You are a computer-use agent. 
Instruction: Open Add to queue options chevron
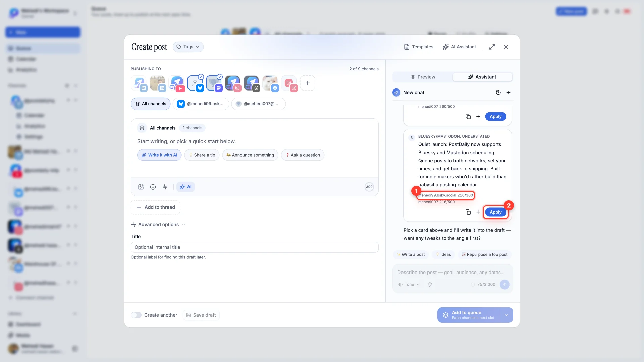506,315
